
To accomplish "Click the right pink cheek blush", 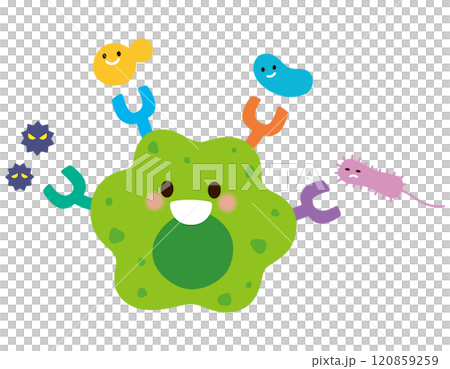I will click(x=227, y=203).
